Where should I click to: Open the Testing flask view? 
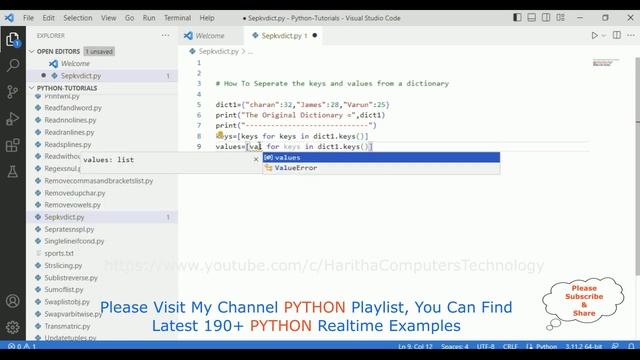(13, 171)
